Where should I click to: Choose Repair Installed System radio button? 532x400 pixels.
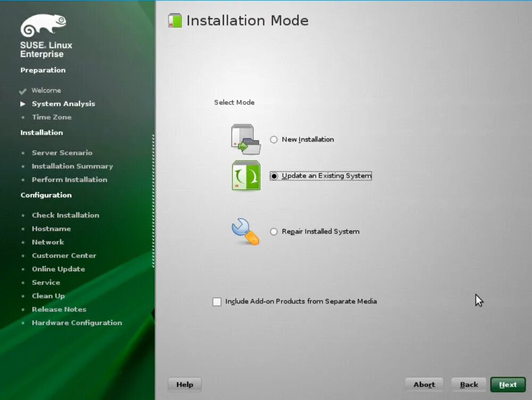click(x=274, y=232)
